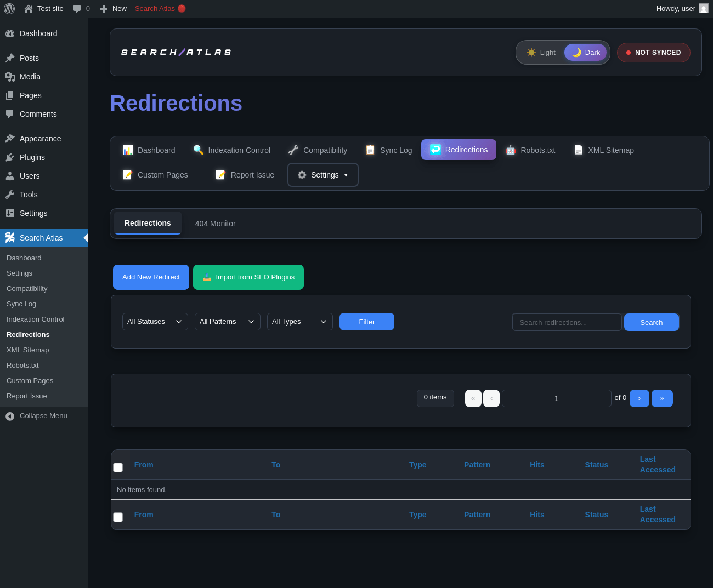
Task: Open the Dashboard gauge icon in sidebar
Action: click(10, 33)
